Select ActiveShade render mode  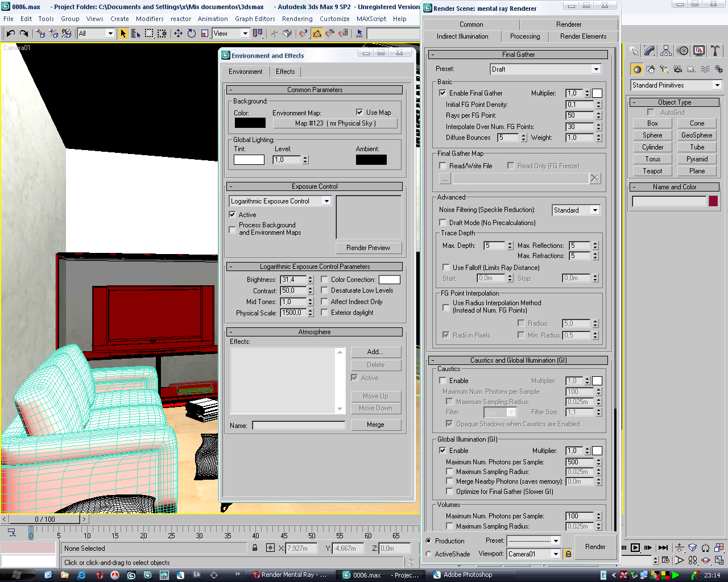coord(428,554)
